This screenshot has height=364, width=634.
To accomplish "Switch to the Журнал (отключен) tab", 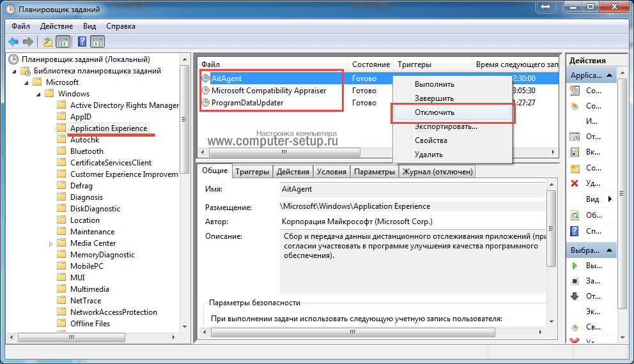I will click(x=437, y=172).
